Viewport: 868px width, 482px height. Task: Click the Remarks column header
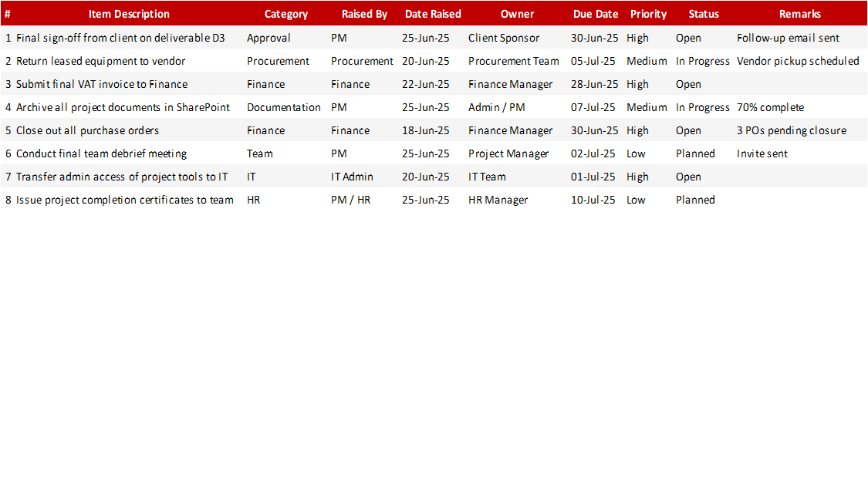coord(800,15)
